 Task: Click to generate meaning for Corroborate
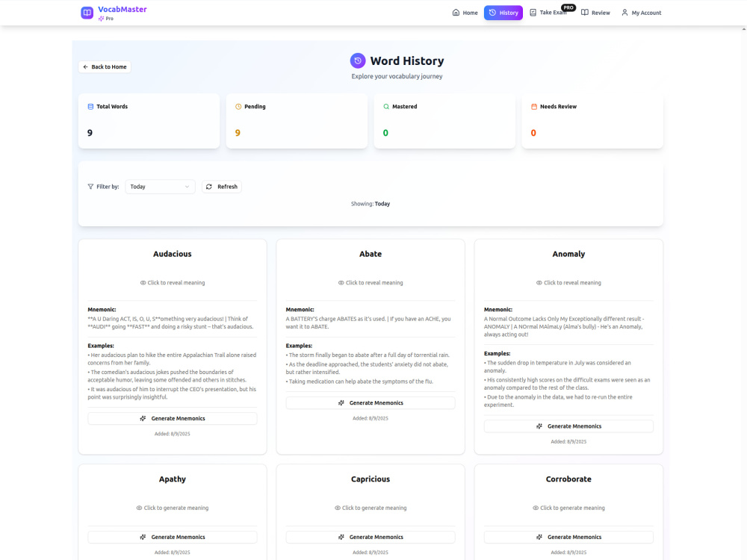tap(568, 508)
